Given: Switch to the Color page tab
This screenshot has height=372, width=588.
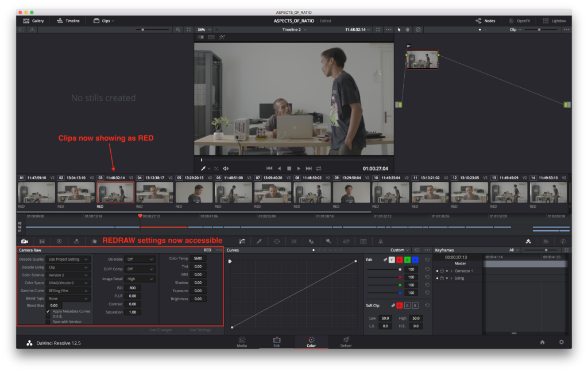Looking at the screenshot, I should click(311, 342).
